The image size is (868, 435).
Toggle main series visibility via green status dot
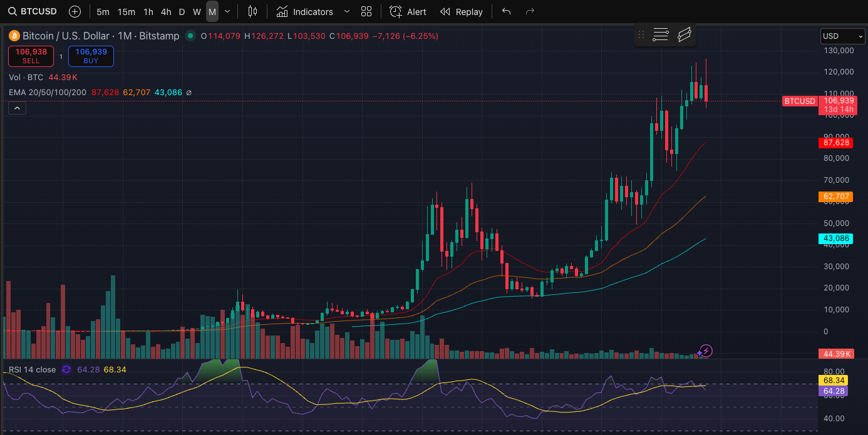(189, 36)
